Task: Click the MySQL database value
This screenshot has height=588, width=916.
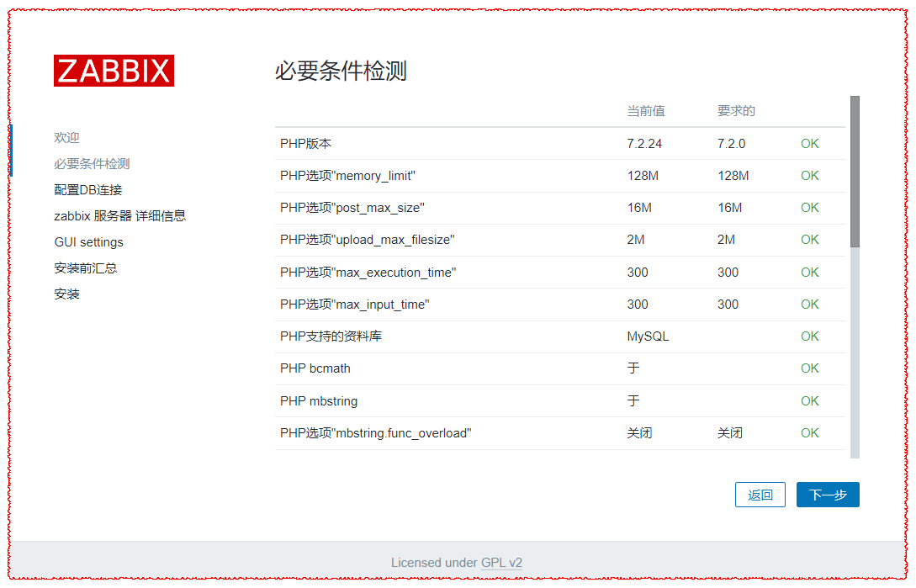Action: point(648,336)
